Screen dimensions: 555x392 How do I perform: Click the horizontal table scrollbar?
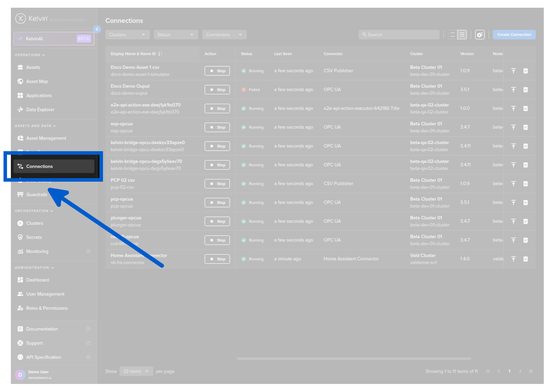pos(354,358)
